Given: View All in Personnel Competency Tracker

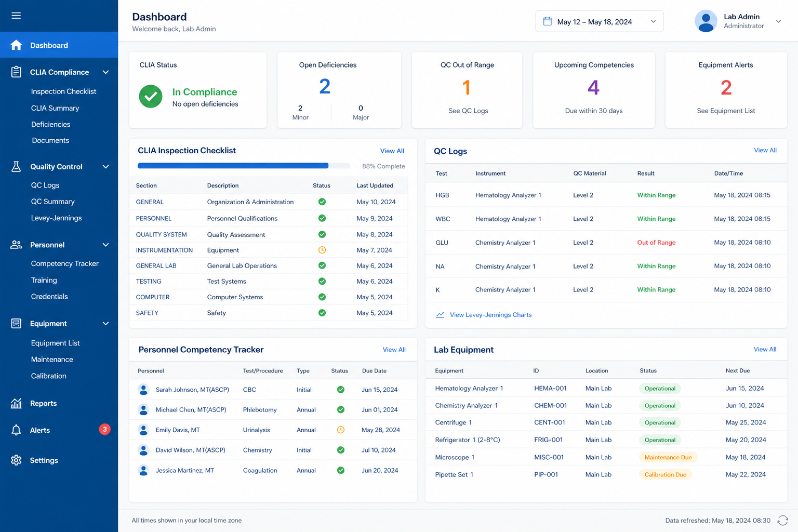Looking at the screenshot, I should pos(394,350).
